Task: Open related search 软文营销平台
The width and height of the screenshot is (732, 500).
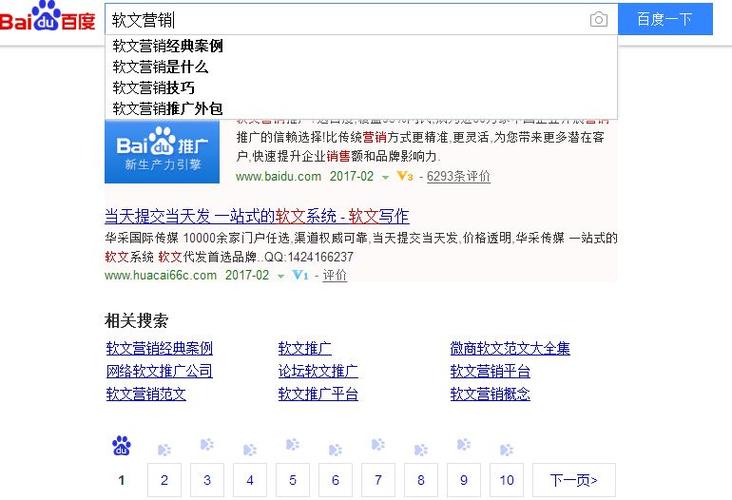Action: click(x=490, y=371)
